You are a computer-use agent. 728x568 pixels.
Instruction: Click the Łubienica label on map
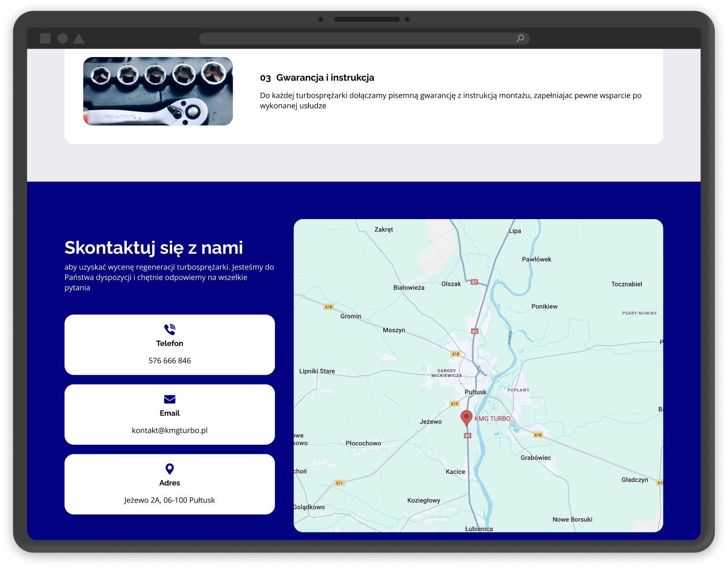point(479,529)
